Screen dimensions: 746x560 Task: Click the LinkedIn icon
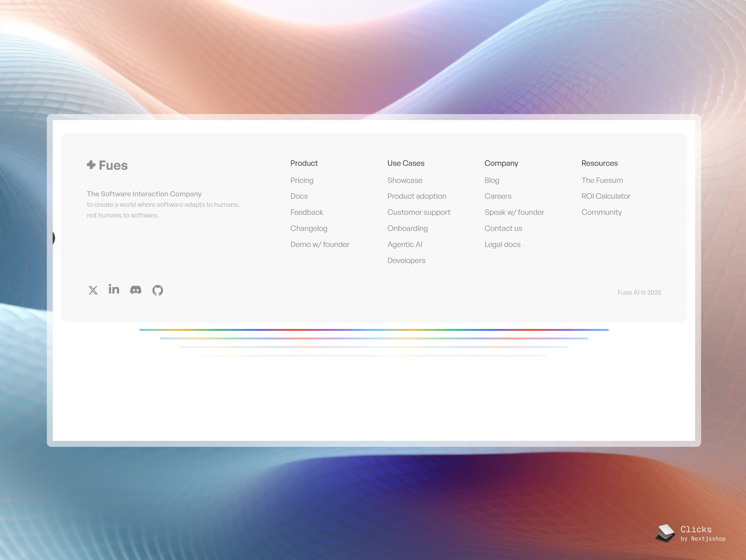point(114,289)
